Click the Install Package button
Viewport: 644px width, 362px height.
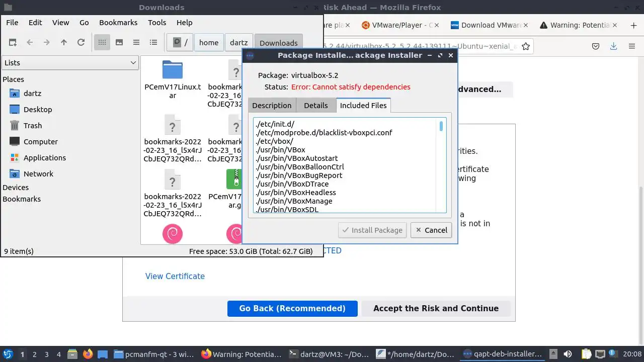point(372,230)
